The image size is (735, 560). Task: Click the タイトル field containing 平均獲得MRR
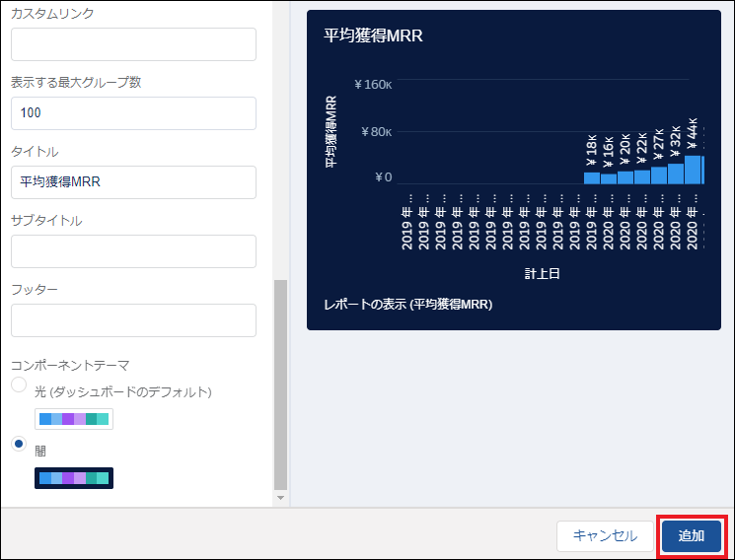133,182
